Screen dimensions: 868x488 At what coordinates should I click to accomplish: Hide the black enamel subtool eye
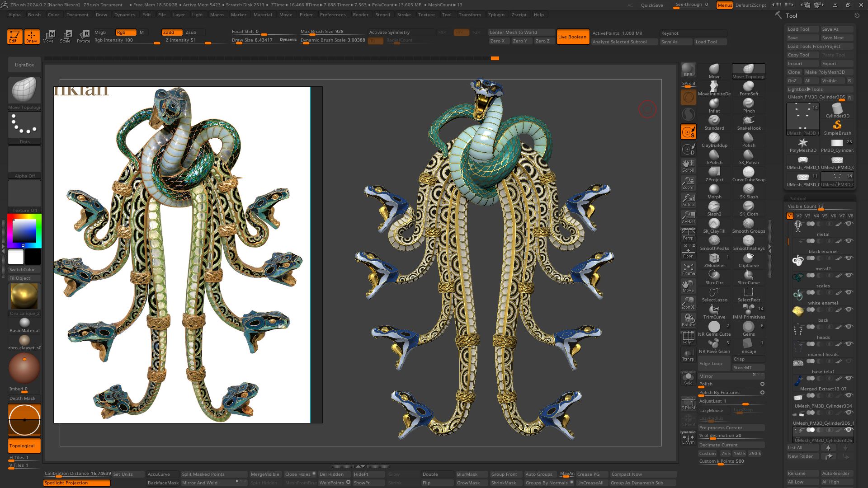(x=849, y=258)
